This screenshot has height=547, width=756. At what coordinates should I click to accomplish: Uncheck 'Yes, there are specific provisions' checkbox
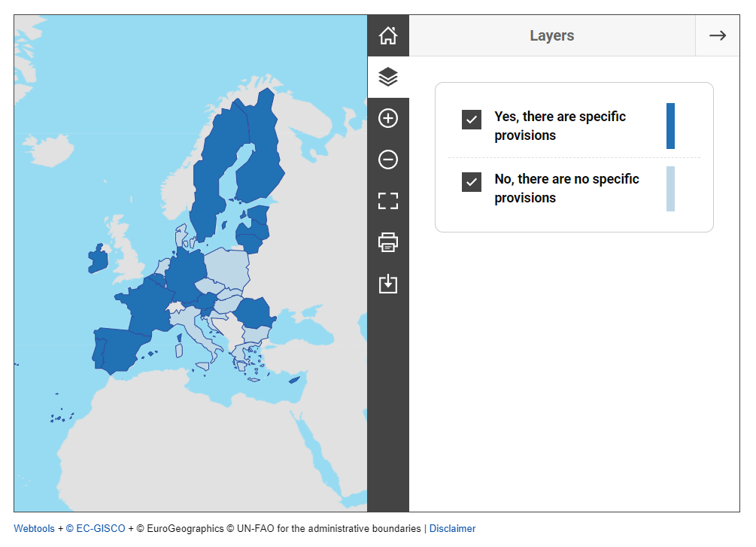(472, 120)
